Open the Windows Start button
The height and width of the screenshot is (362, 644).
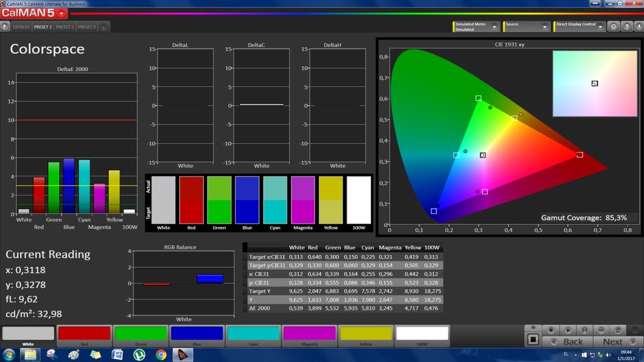tap(9, 354)
